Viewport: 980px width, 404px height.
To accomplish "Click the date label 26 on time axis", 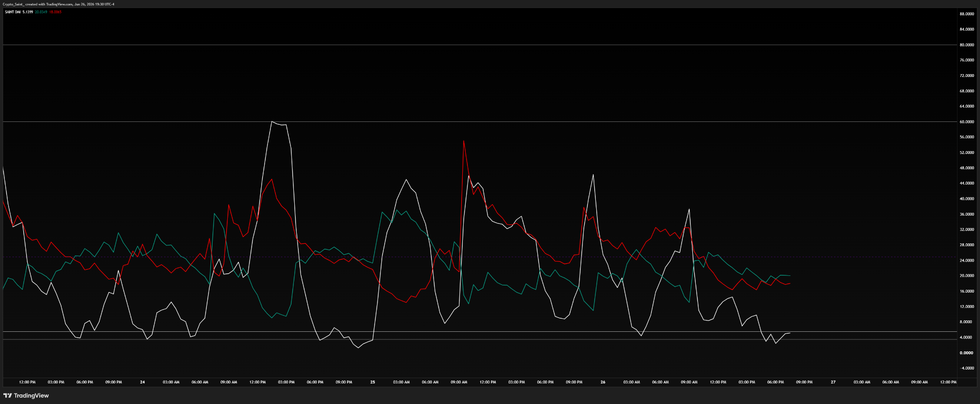I will tap(603, 382).
